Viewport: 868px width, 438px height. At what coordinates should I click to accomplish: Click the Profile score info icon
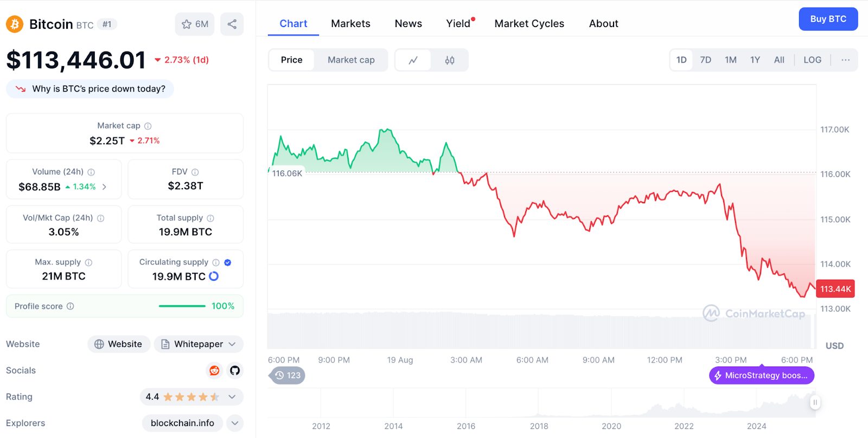pyautogui.click(x=70, y=306)
